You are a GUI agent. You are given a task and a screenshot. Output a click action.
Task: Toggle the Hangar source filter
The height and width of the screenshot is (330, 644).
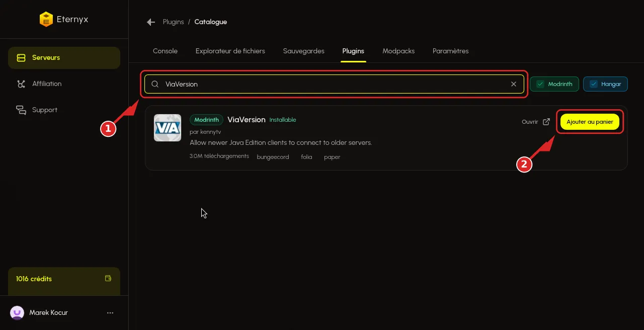tap(605, 84)
